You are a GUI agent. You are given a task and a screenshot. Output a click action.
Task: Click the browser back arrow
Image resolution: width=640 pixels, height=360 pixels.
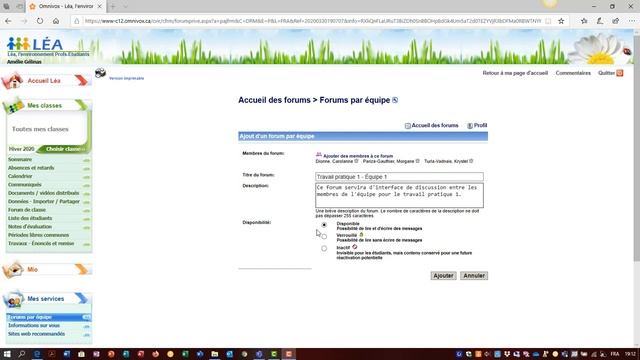coord(8,21)
